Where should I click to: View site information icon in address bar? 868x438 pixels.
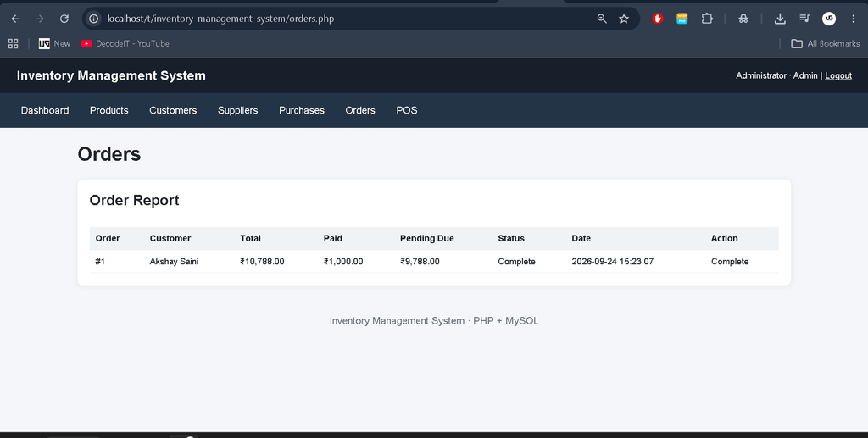(x=94, y=19)
